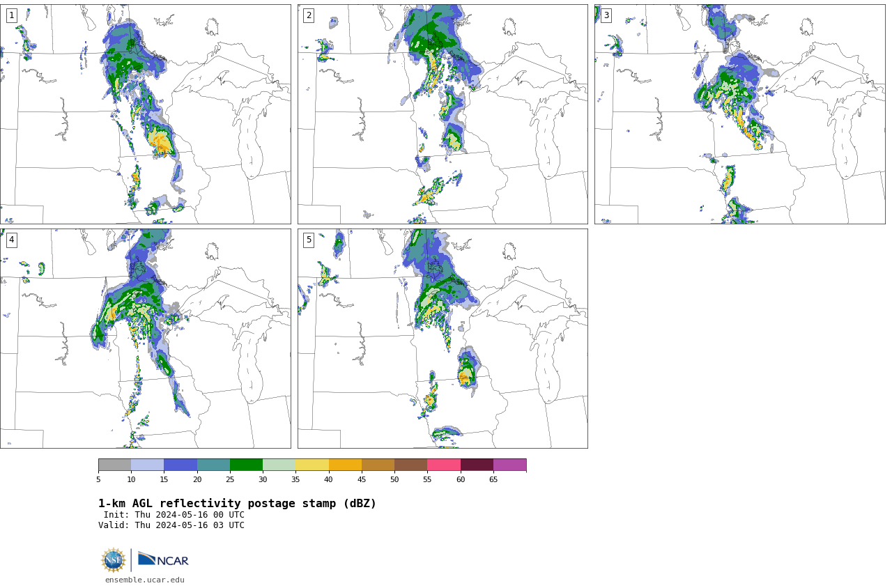Click the ensemble.ucar.edu text
The height and width of the screenshot is (588, 892).
pyautogui.click(x=145, y=580)
